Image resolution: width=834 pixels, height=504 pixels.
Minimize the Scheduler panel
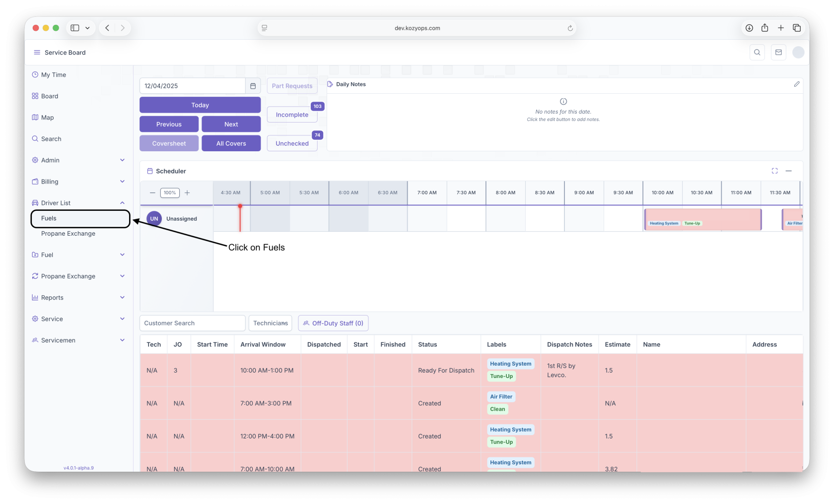(788, 171)
